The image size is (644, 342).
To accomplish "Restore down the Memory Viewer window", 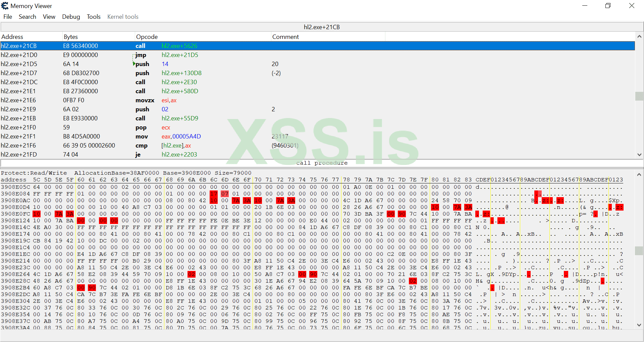I will [x=608, y=6].
